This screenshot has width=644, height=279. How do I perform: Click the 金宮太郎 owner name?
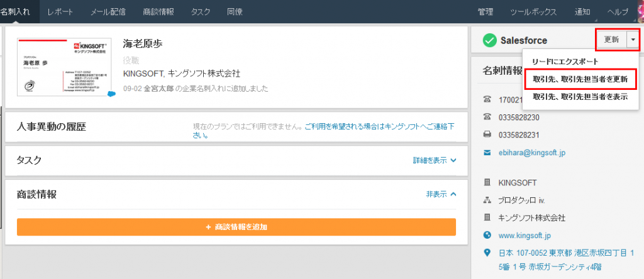click(159, 88)
